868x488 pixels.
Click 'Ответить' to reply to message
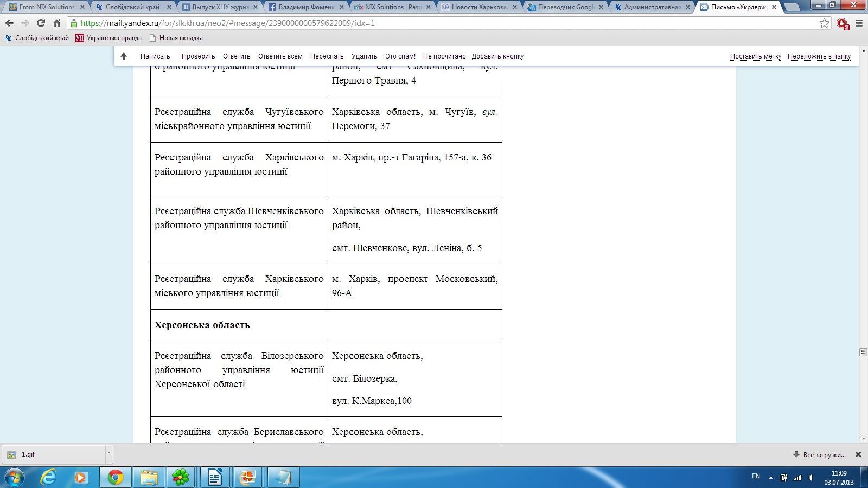(x=237, y=56)
